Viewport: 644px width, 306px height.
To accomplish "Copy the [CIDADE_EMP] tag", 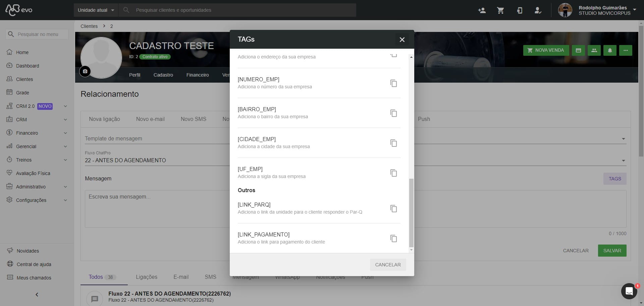I will [393, 143].
